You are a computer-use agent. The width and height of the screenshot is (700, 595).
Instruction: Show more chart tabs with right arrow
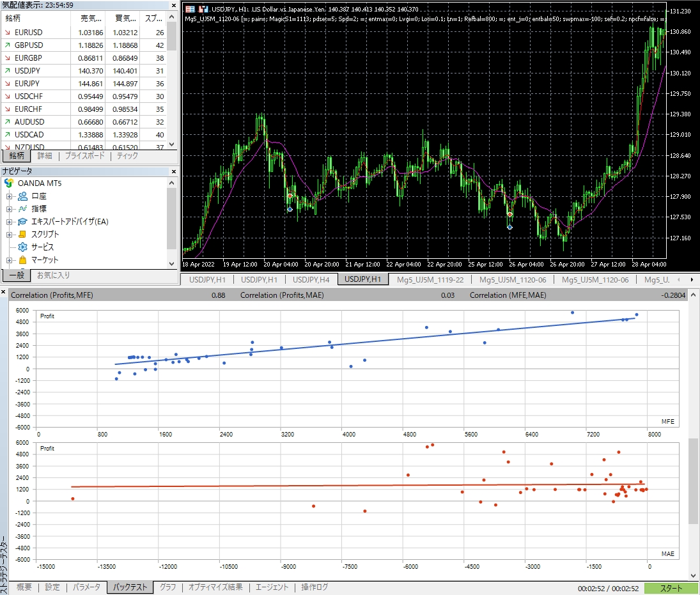pos(692,280)
